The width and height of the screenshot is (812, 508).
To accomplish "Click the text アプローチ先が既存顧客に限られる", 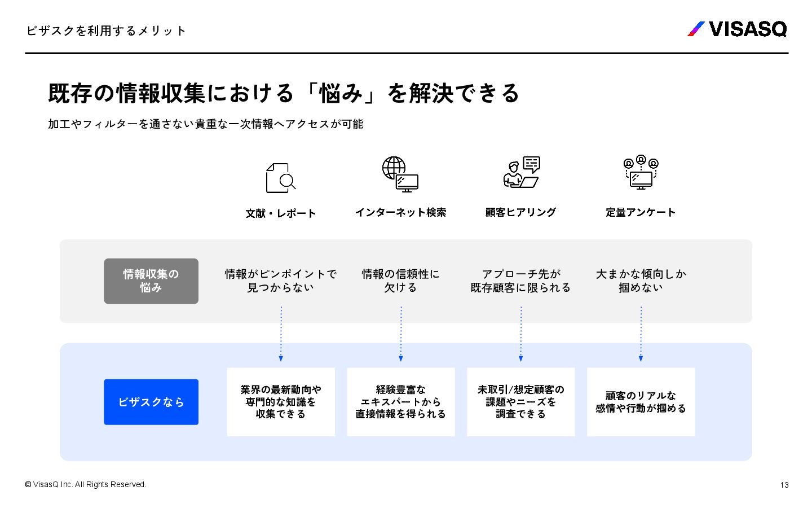I will tap(521, 281).
